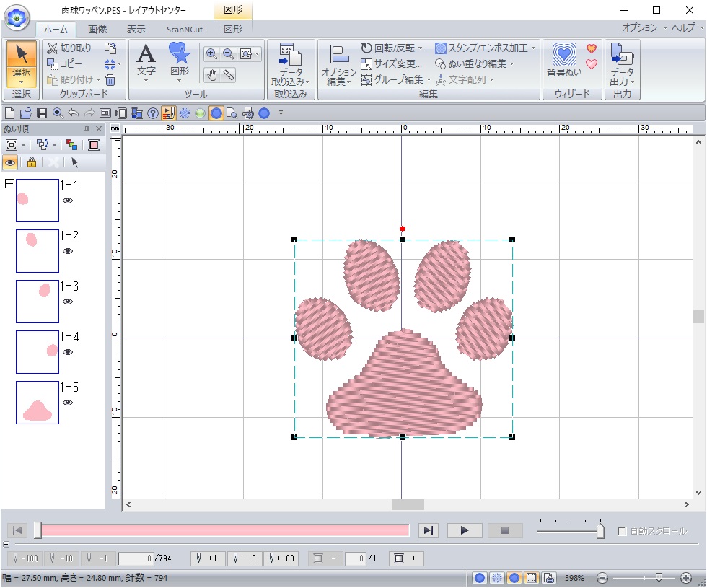Select the hand pan tool
Viewport: 707px width, 588px height.
tap(211, 74)
